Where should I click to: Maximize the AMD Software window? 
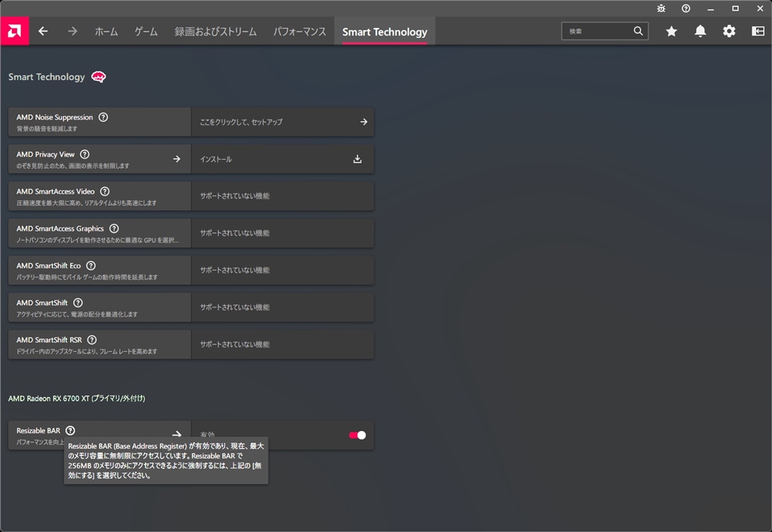pos(735,8)
